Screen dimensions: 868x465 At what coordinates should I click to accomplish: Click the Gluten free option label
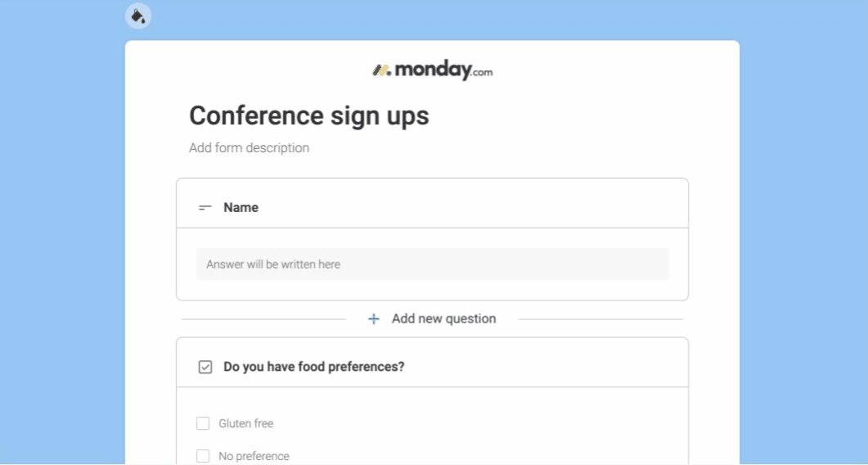pos(245,423)
